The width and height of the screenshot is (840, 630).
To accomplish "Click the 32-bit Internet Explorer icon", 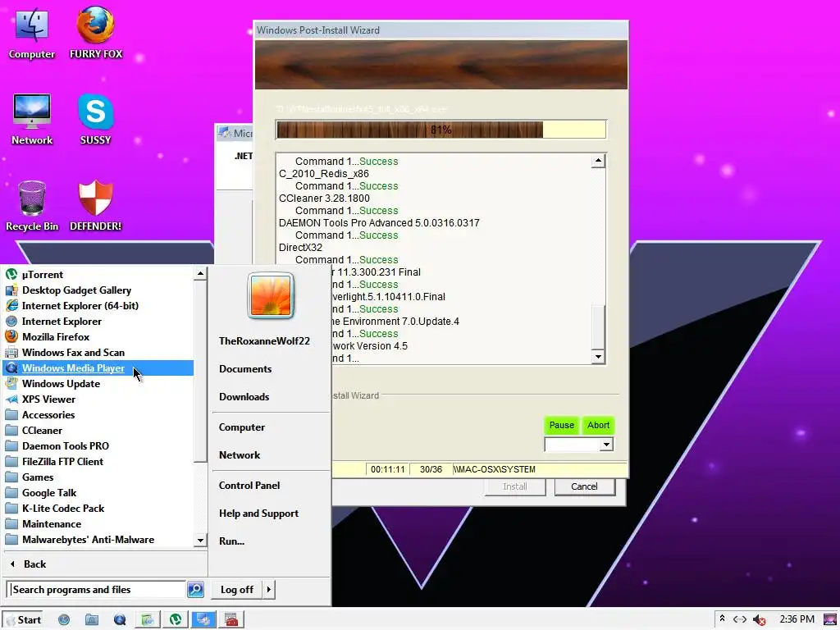I will [11, 321].
